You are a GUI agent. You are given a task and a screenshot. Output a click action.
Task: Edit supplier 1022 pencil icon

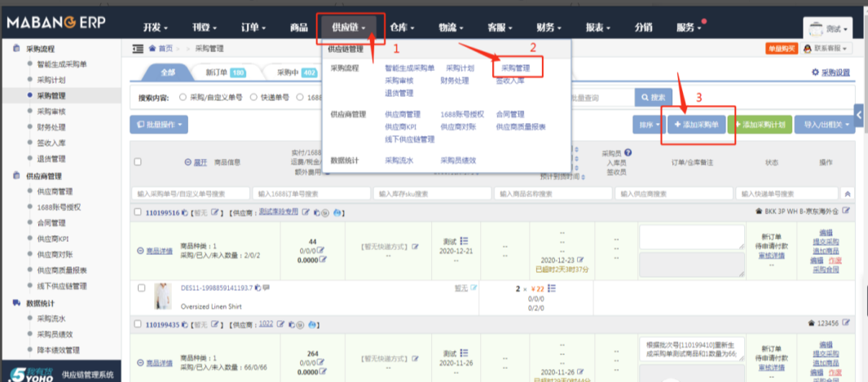280,324
